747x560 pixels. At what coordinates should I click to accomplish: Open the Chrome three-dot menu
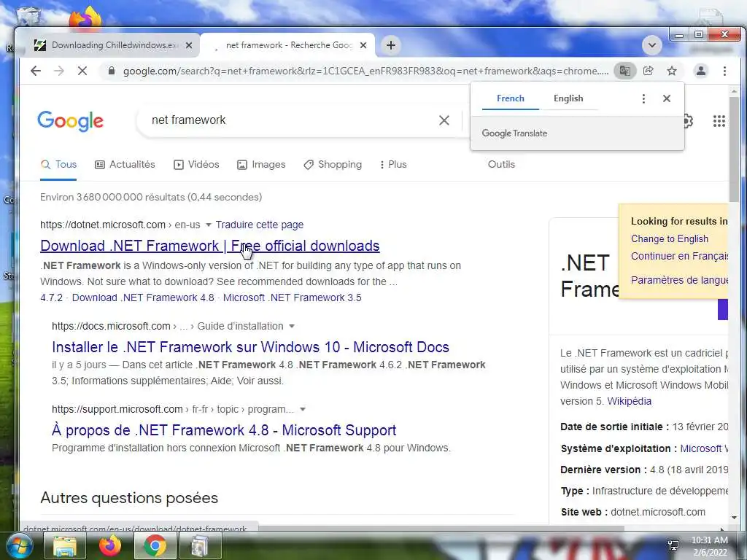tap(724, 71)
